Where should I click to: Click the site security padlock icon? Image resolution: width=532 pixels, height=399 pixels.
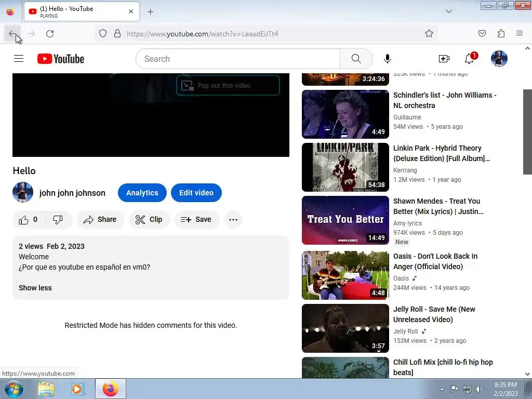(x=117, y=34)
